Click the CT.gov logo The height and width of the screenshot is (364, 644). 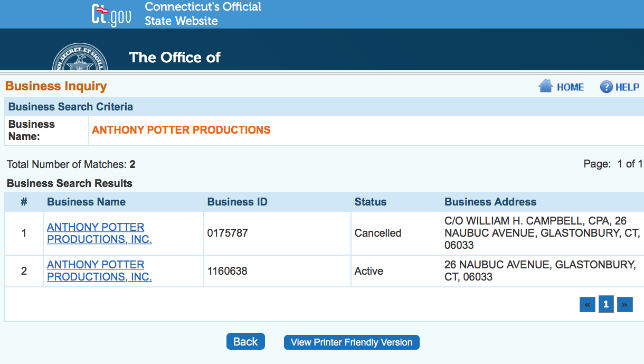pyautogui.click(x=110, y=14)
